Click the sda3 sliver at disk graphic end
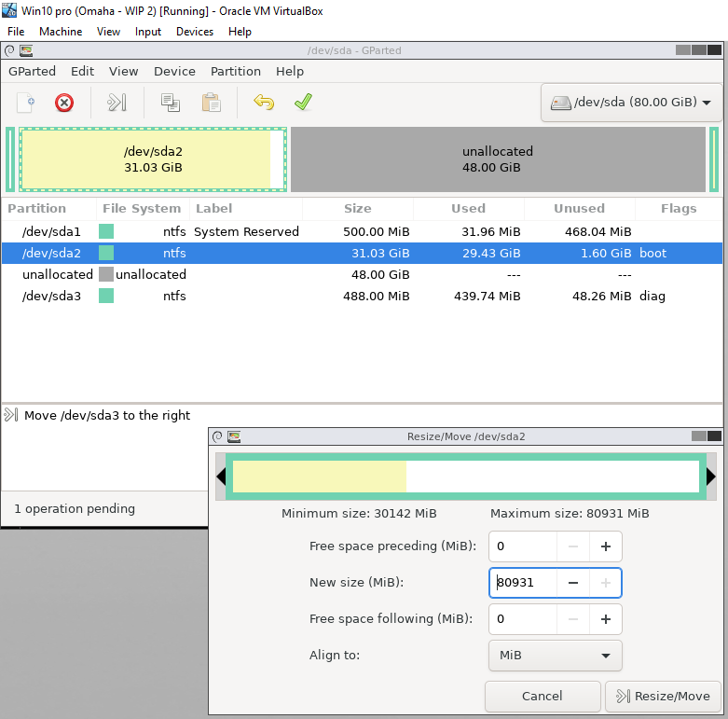The image size is (728, 719). 714,159
